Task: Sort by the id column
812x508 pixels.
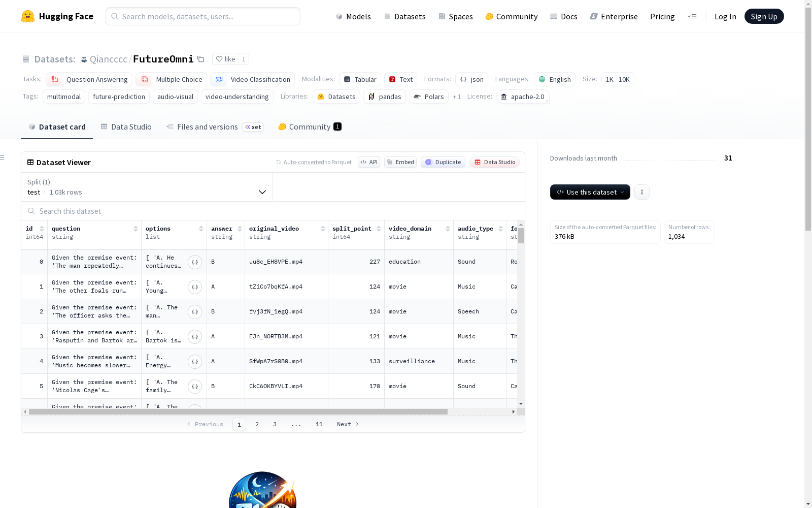Action: [x=42, y=229]
